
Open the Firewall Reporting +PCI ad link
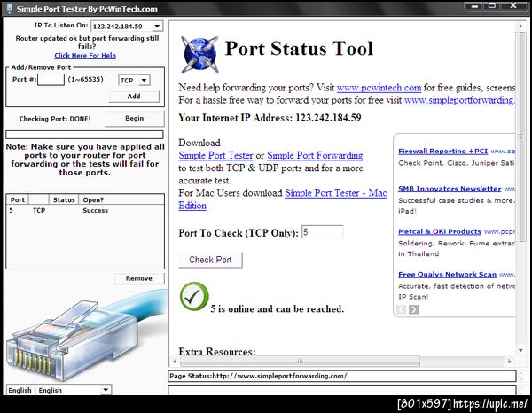[442, 152]
